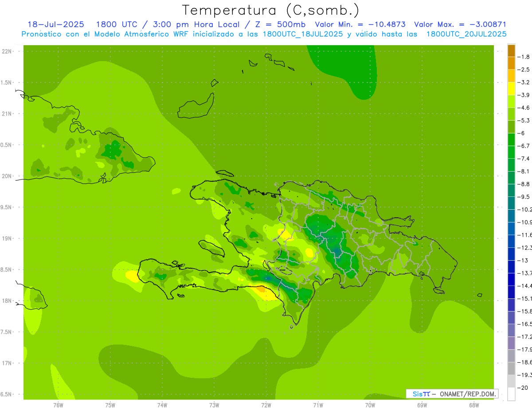The height and width of the screenshot is (411, 532).
Task: Click the "18N" latitude label
Action: click(7, 301)
